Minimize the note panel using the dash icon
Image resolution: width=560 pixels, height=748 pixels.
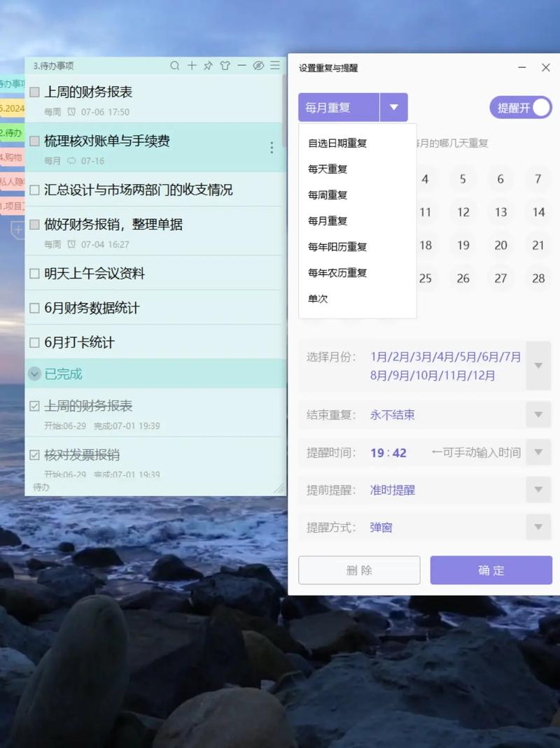(241, 65)
